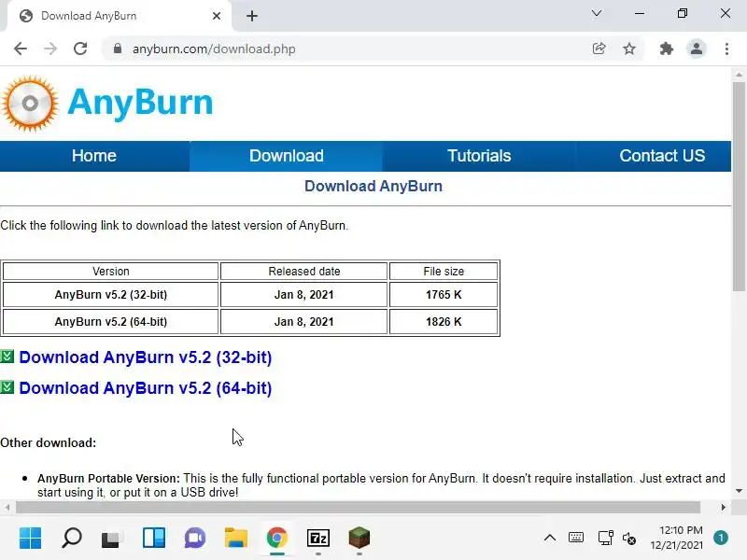Open Contact US navigation tab
This screenshot has height=560, width=747.
662,156
